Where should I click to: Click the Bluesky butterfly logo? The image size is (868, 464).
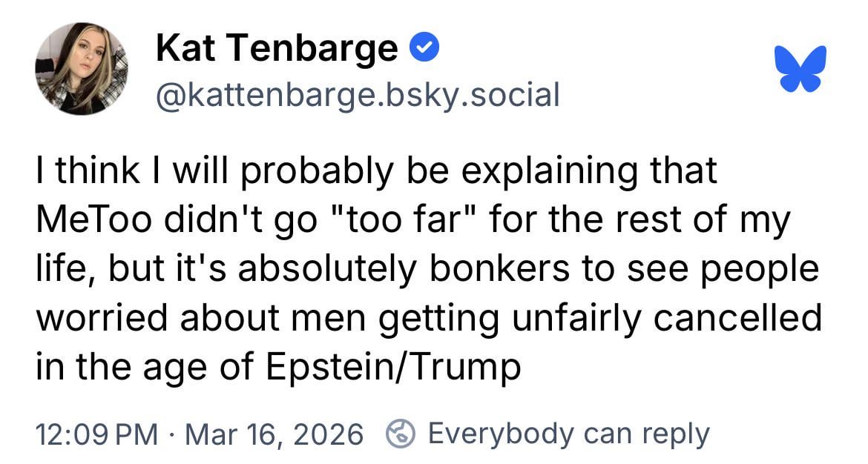click(x=800, y=69)
